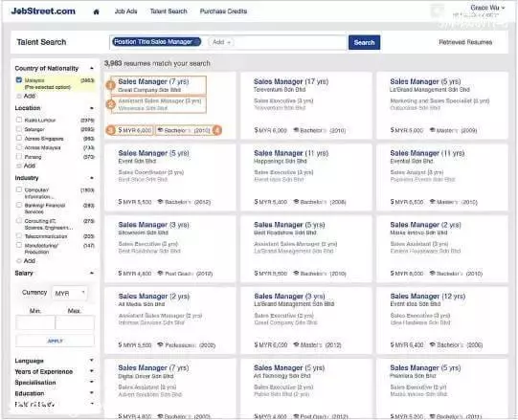518x420 pixels.
Task: Open the Grace Wu account dropdown
Action: pos(487,8)
